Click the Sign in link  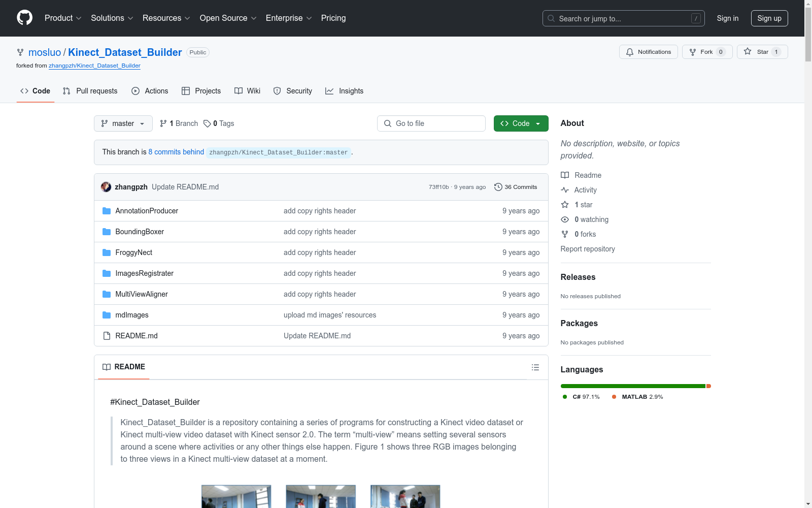(728, 18)
